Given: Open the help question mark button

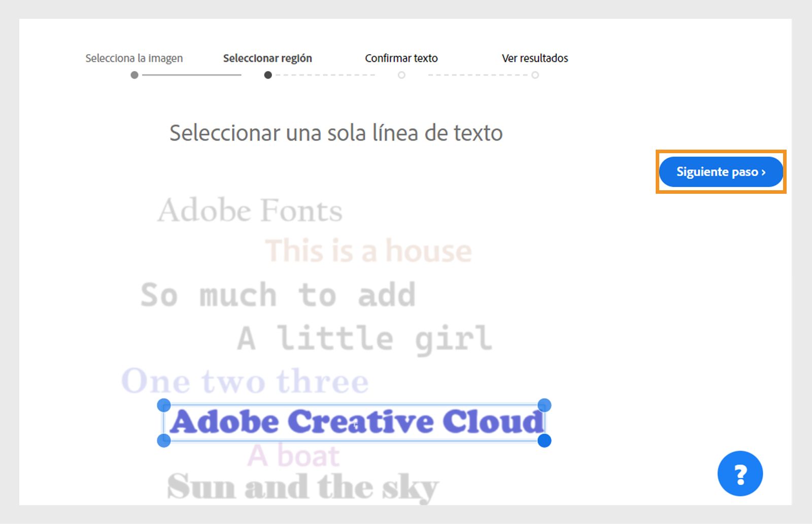Looking at the screenshot, I should coord(740,473).
